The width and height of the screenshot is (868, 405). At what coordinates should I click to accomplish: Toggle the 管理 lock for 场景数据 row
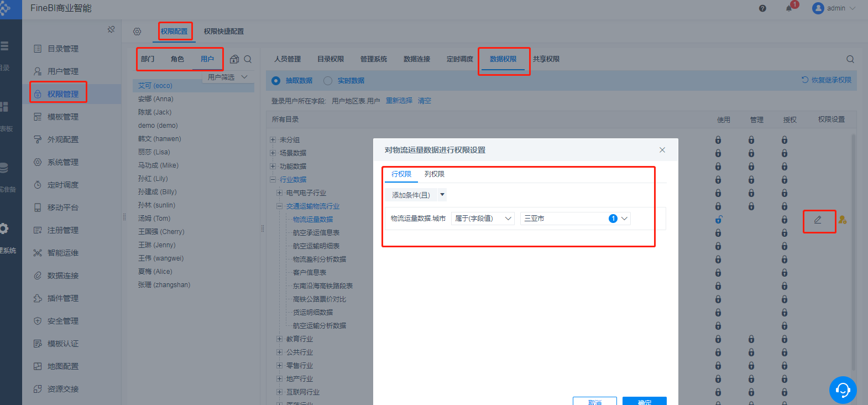pos(751,153)
